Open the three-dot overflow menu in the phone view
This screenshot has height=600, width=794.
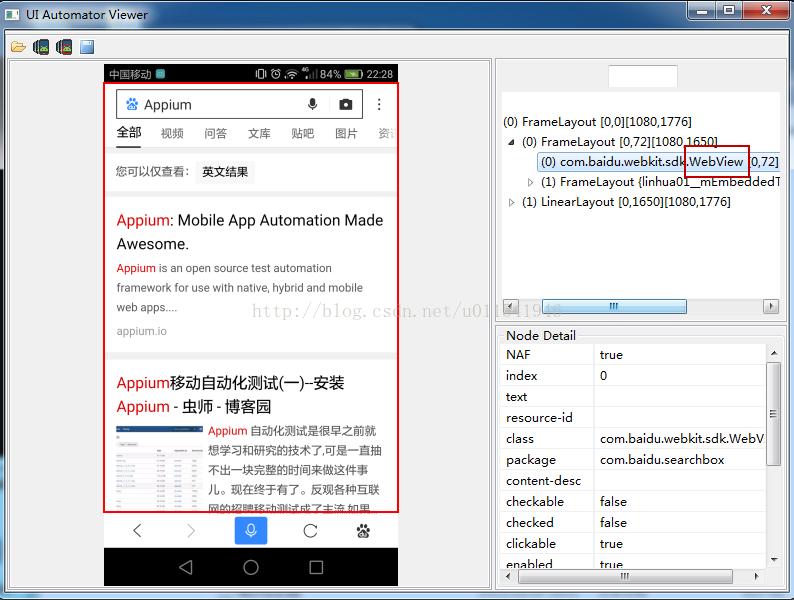(379, 104)
